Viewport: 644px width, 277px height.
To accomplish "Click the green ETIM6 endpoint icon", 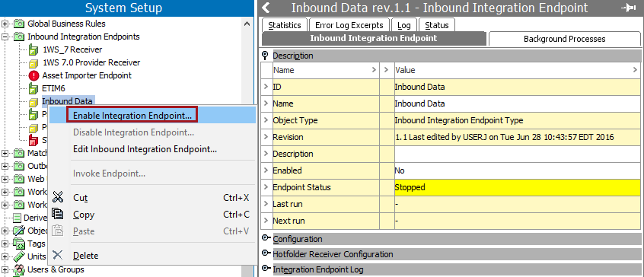I will [33, 88].
